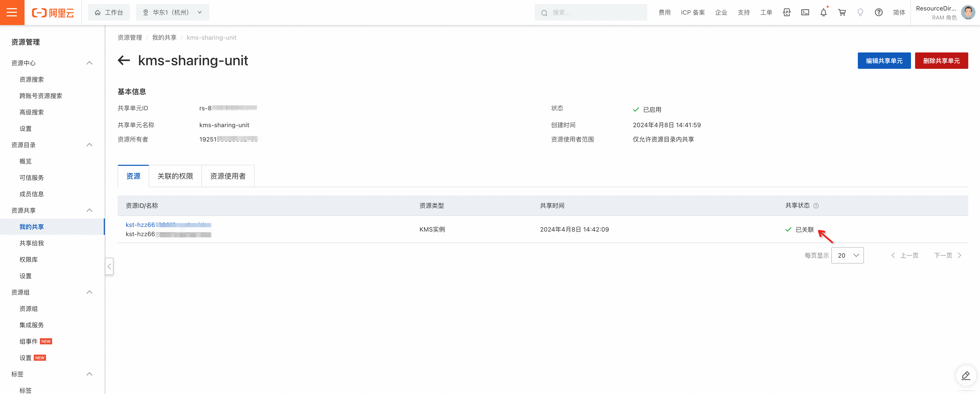The height and width of the screenshot is (394, 980).
Task: Open 可信服务 in sidebar
Action: pos(32,178)
